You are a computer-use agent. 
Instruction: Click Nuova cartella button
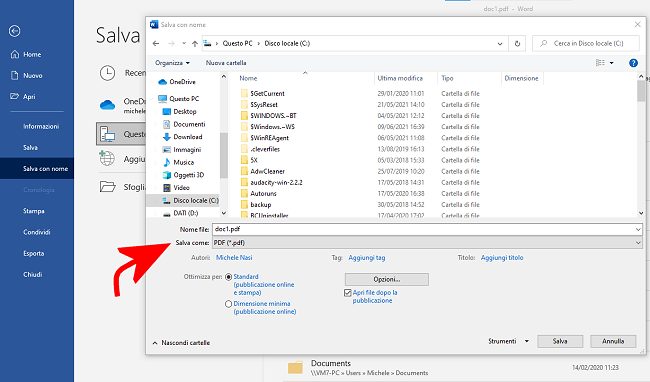[x=226, y=63]
